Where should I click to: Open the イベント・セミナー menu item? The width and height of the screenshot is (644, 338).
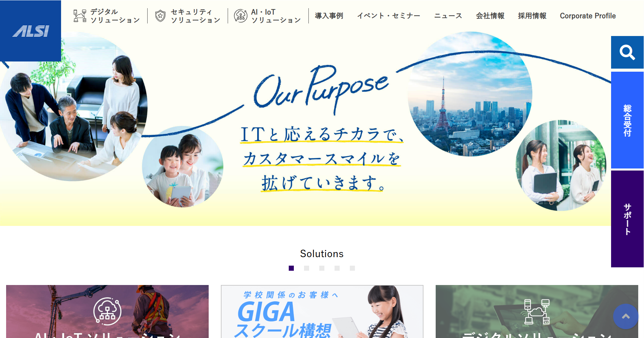[389, 16]
